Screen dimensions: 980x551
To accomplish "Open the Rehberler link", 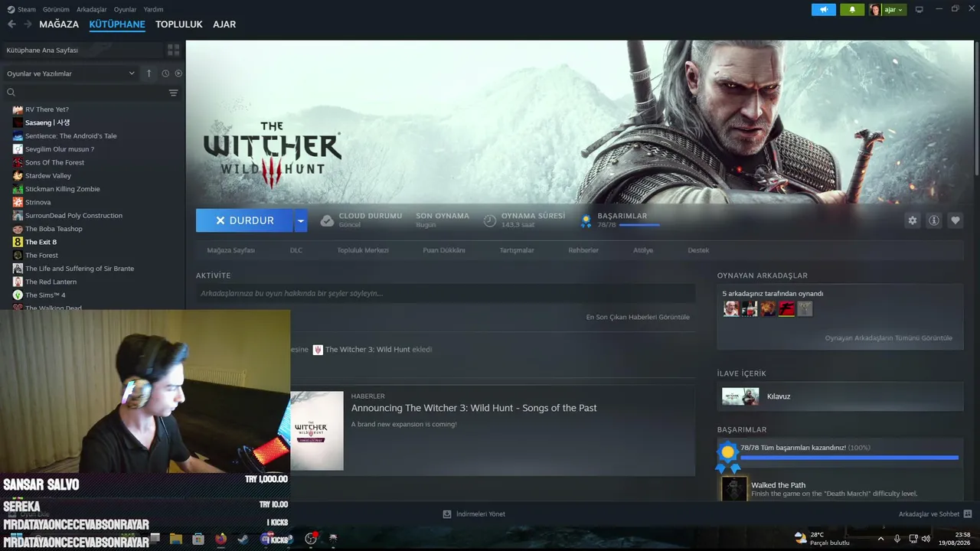I will pos(583,250).
